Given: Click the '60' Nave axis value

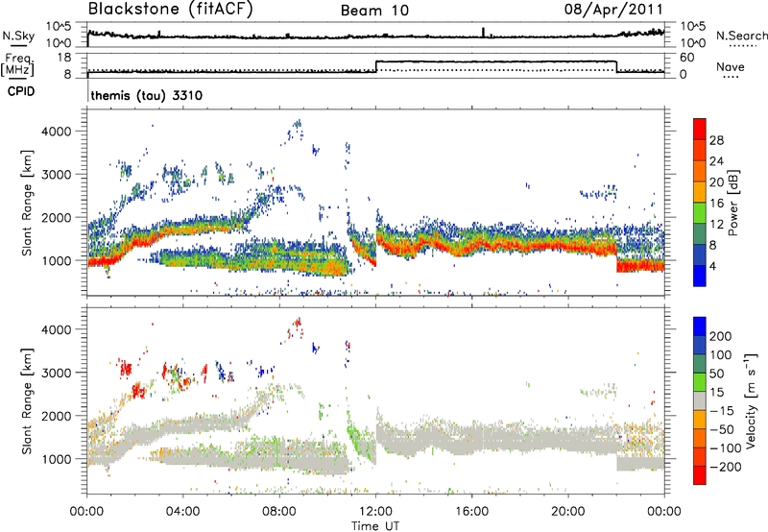Looking at the screenshot, I should tap(687, 58).
